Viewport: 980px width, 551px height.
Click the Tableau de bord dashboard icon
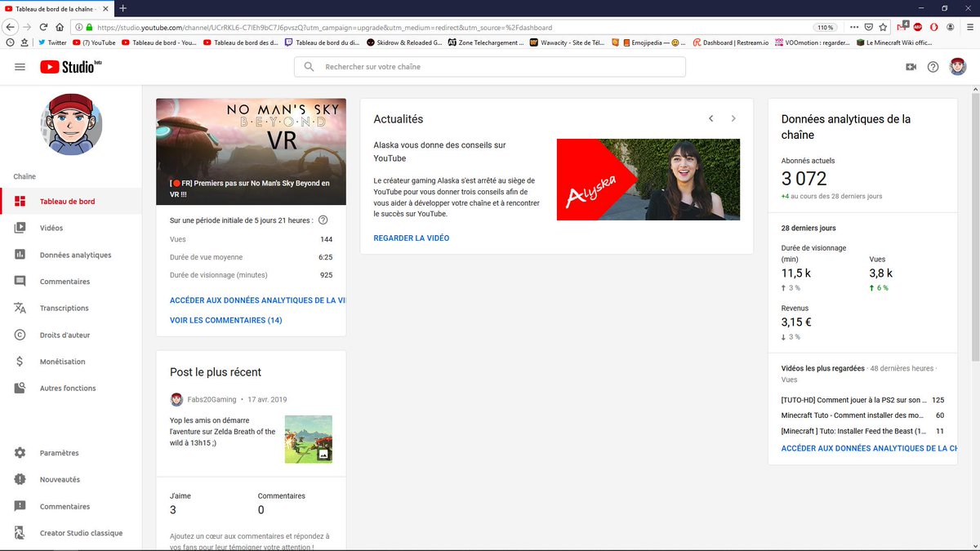click(20, 202)
